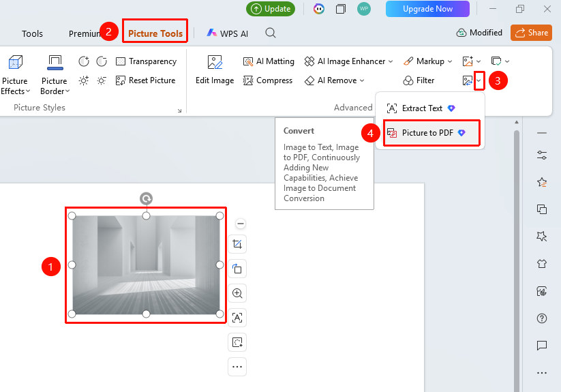Screen dimensions: 561x392
Task: Click Reset Picture
Action: coord(145,80)
